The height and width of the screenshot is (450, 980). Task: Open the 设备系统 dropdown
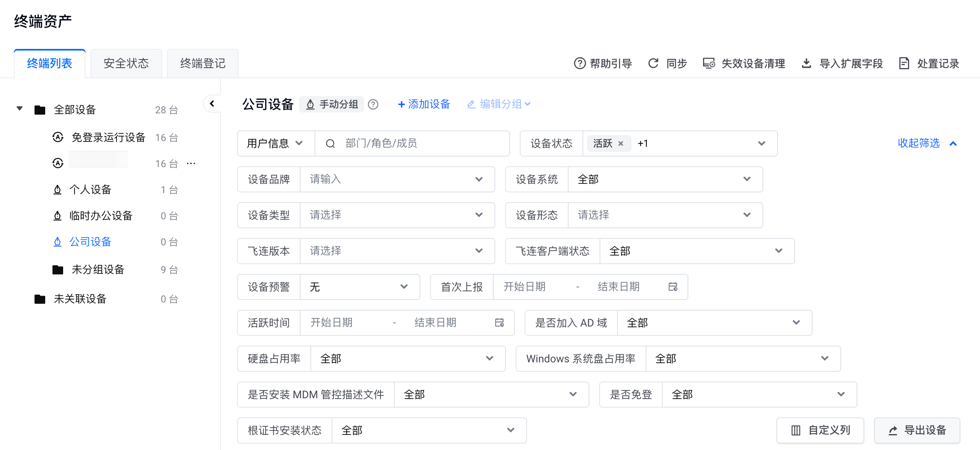pos(665,179)
